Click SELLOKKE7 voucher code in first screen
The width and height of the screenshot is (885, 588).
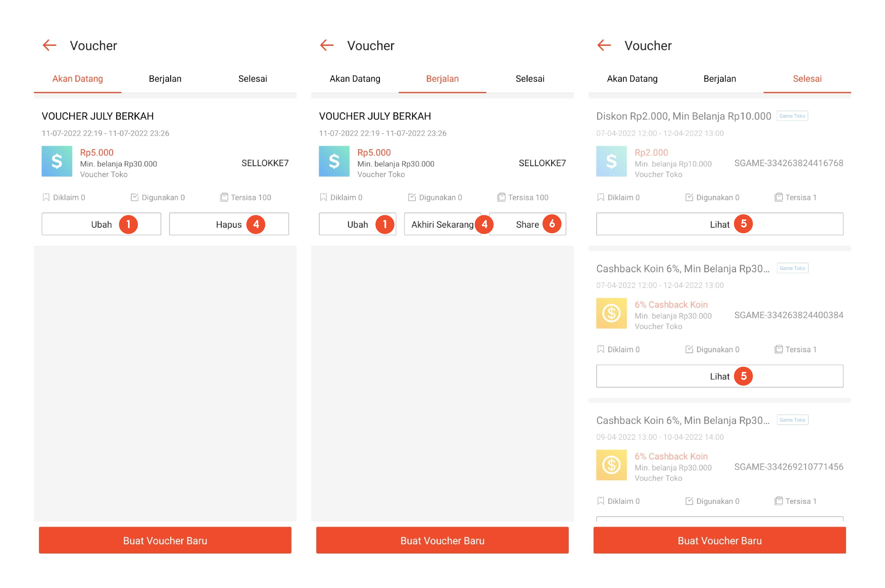[x=265, y=163]
